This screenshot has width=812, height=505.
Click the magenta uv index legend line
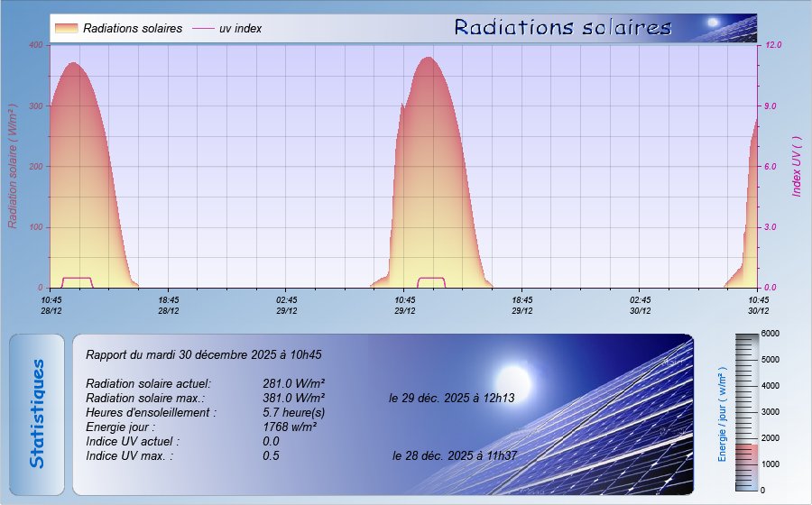[201, 29]
